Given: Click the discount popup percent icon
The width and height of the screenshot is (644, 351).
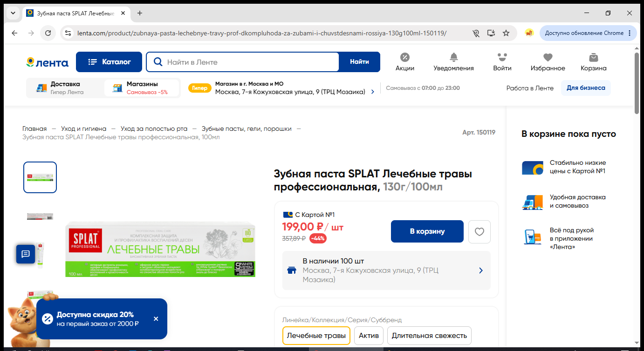Looking at the screenshot, I should tap(48, 319).
